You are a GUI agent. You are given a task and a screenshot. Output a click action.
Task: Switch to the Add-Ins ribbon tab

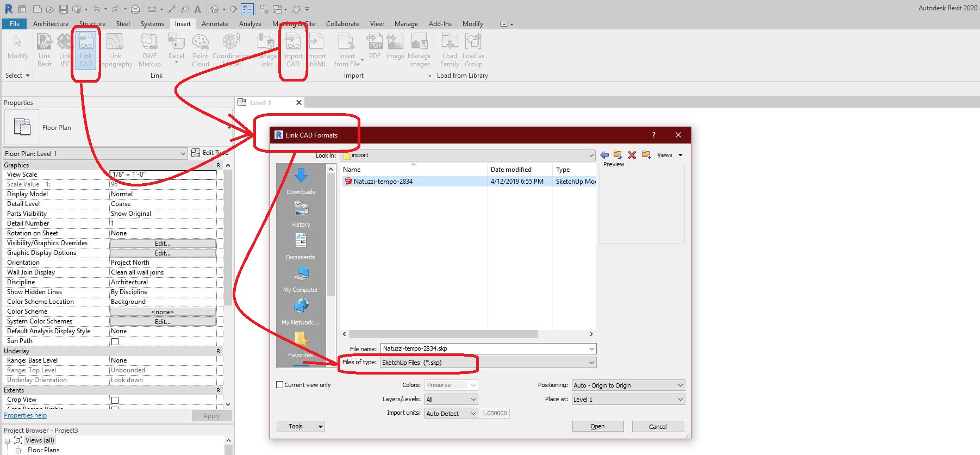tap(440, 24)
